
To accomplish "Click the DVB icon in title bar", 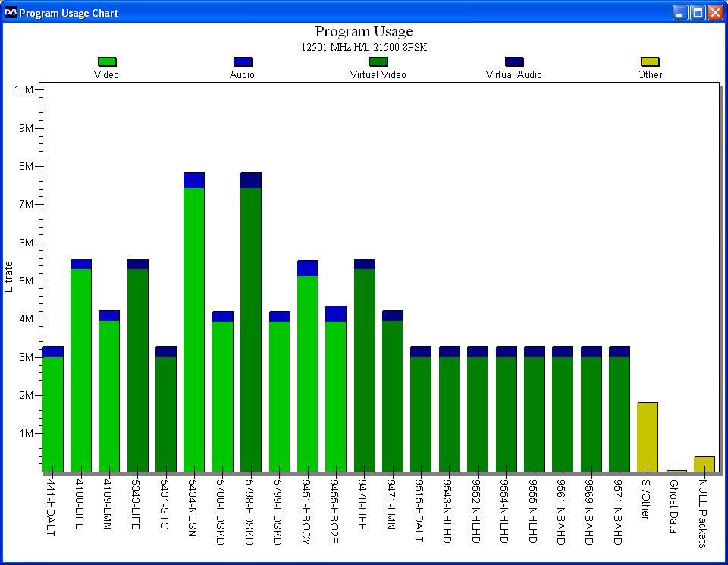I will (x=10, y=13).
